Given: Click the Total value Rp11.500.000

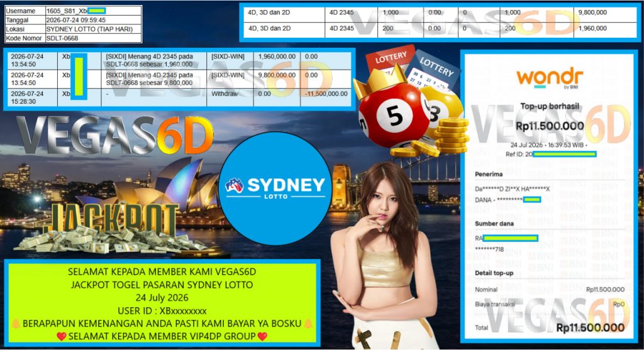Looking at the screenshot, I should pos(590,327).
